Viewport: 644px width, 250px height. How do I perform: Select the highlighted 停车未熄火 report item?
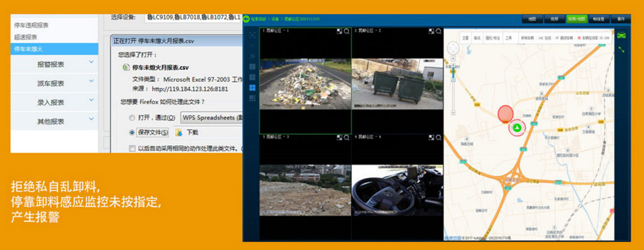coord(54,49)
